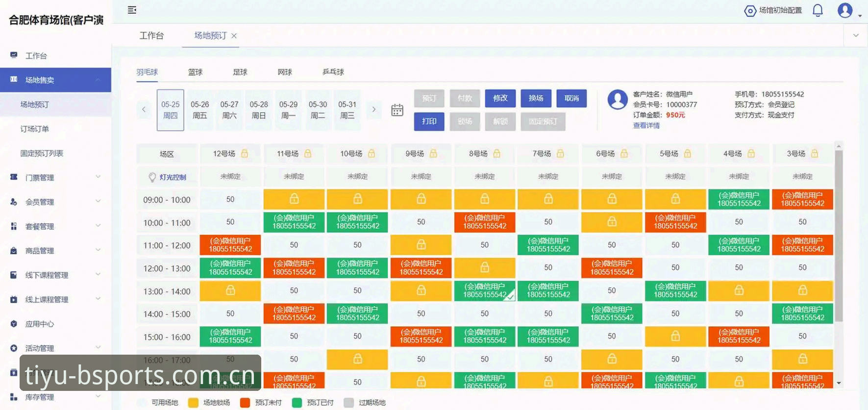Viewport: 868px width, 410px height.
Task: Click the 换场 button
Action: 536,98
